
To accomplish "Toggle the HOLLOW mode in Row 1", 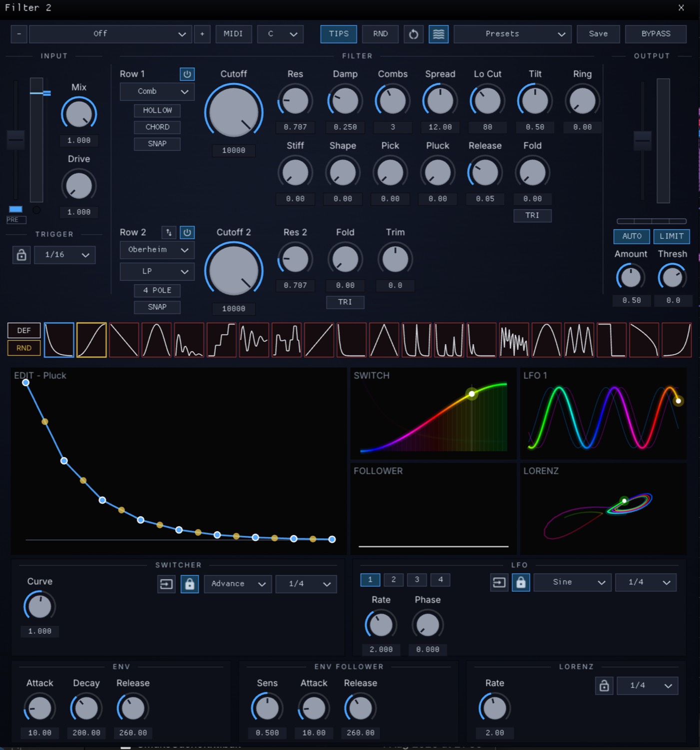I will pos(157,110).
